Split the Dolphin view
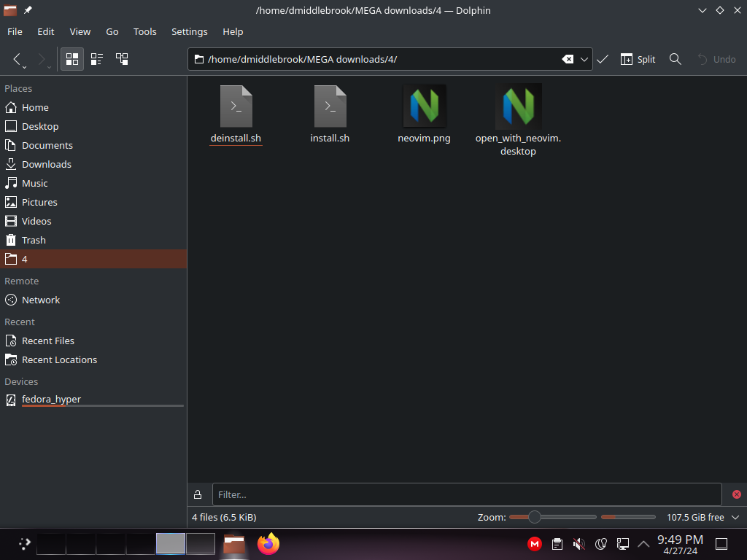Screen dimensions: 747x560 [x=638, y=59]
